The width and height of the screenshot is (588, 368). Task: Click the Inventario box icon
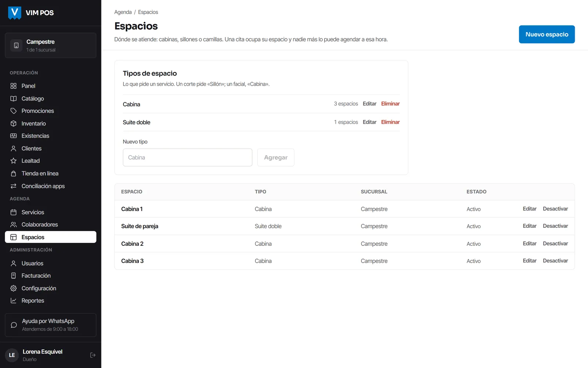[x=14, y=124]
